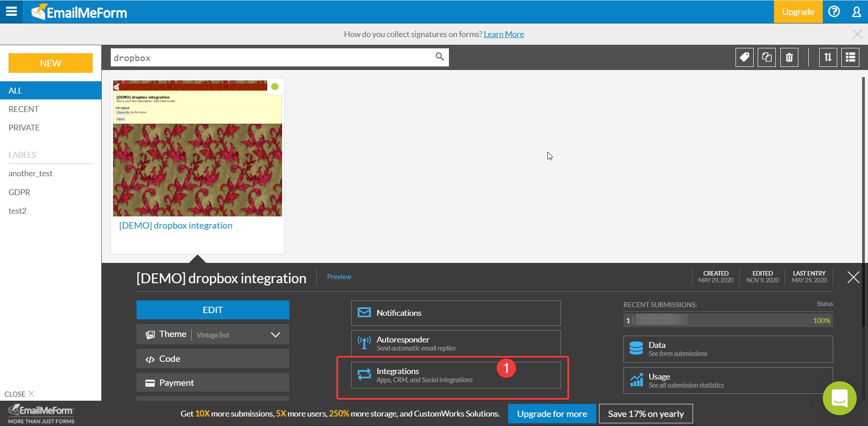This screenshot has width=868, height=426.
Task: Click the Theme picture icon
Action: (150, 335)
